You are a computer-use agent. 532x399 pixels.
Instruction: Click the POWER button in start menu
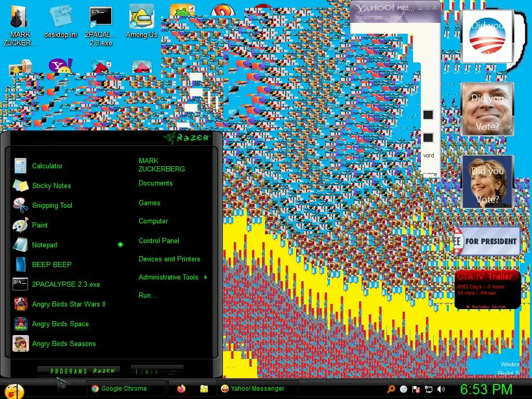pos(156,371)
